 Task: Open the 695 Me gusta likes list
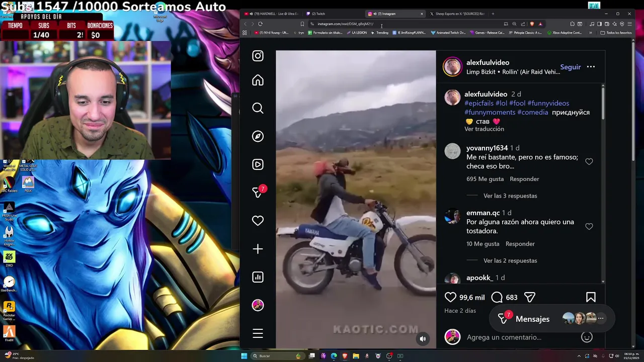click(485, 179)
